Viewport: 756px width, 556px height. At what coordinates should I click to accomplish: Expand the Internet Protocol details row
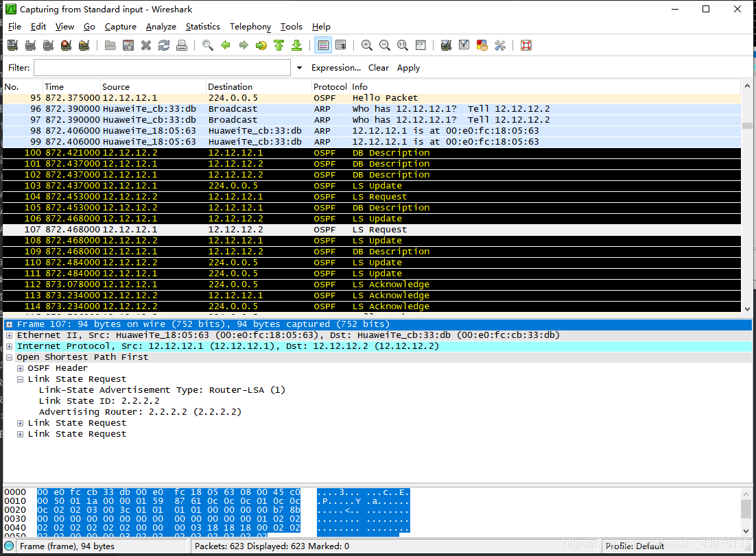point(9,346)
